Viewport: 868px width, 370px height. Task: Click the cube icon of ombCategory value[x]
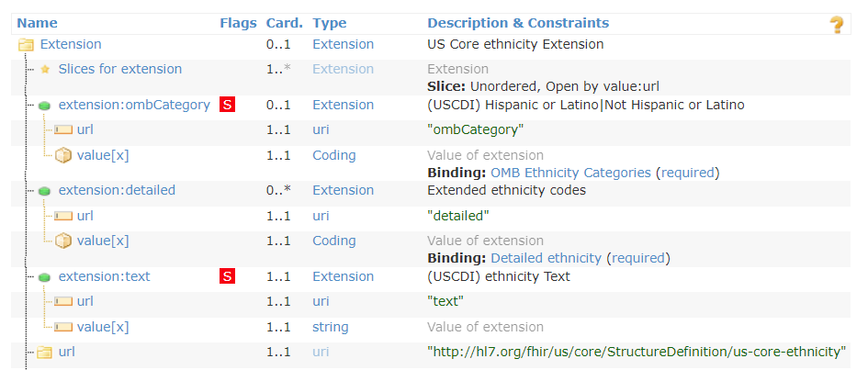[63, 156]
